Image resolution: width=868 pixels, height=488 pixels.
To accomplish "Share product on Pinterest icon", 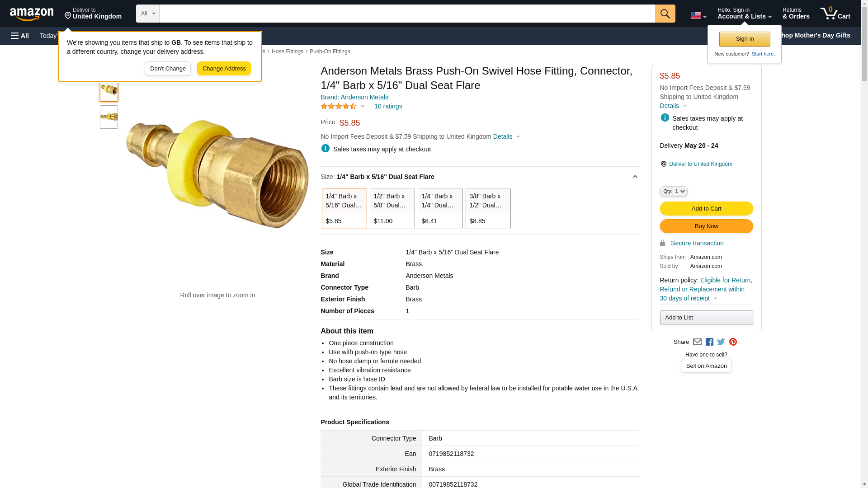I will [733, 342].
